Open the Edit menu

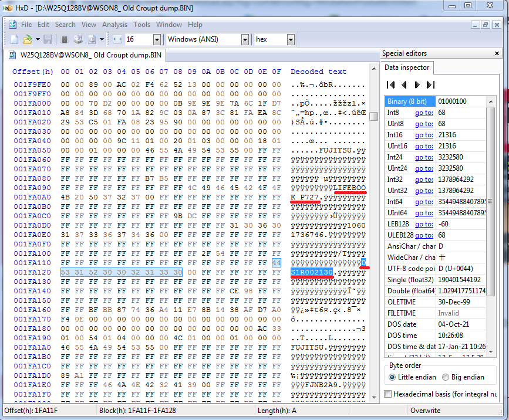click(43, 25)
